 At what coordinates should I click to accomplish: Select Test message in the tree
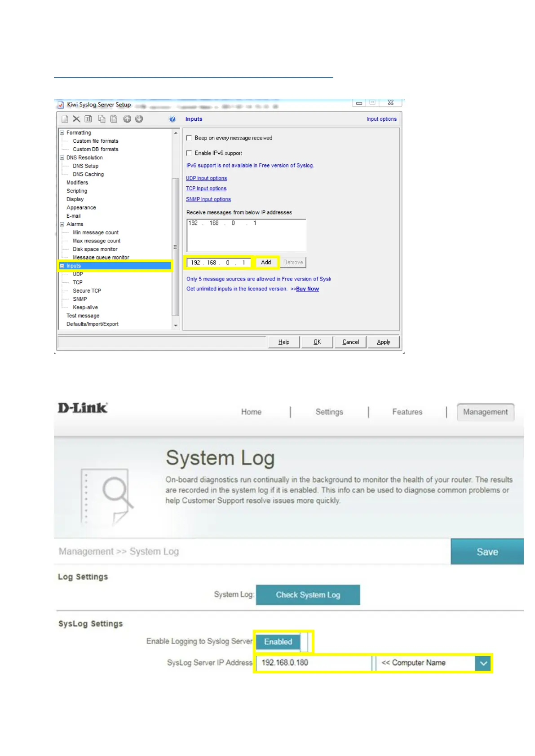point(83,316)
